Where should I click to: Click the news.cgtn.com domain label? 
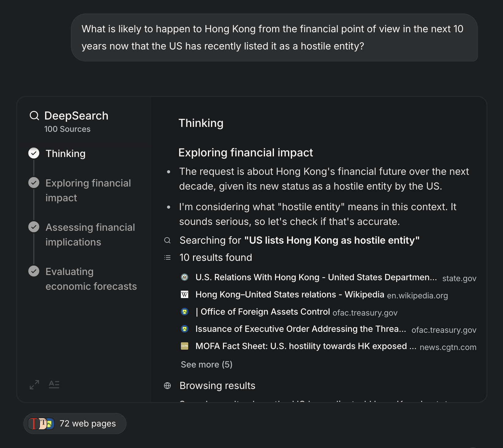[448, 347]
